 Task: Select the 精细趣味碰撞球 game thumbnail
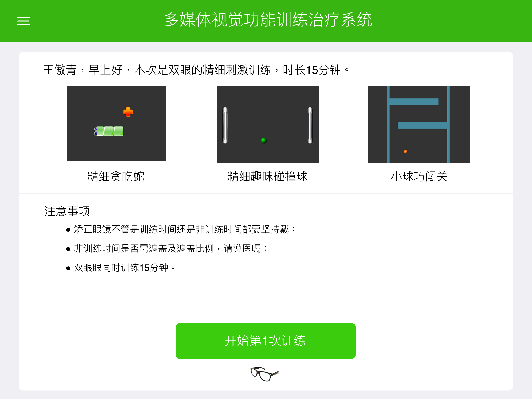tap(268, 125)
